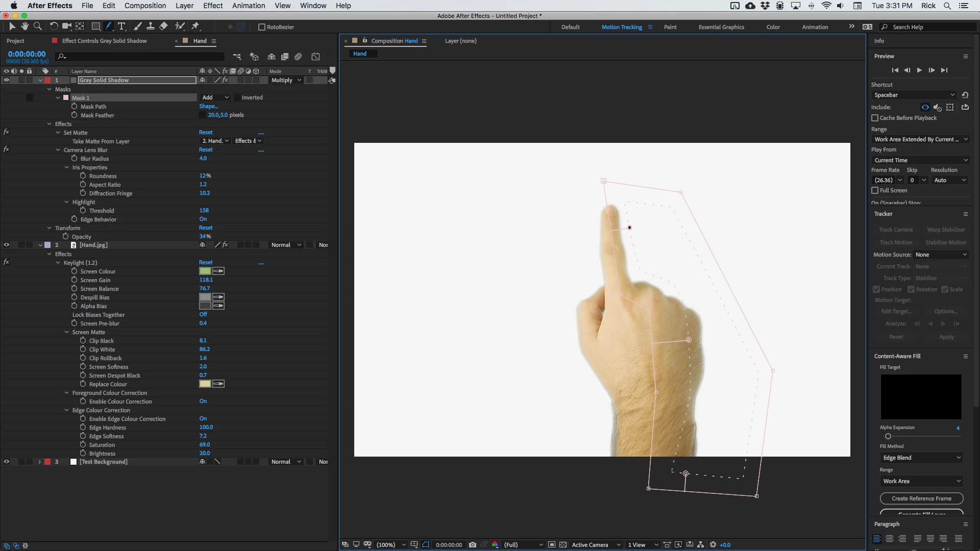980x551 pixels.
Task: Expand the Test Background layer
Action: click(39, 462)
